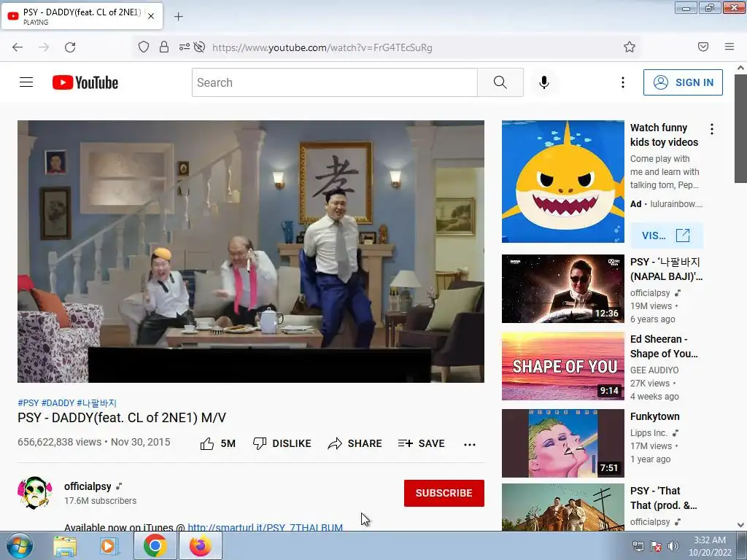Screen dimensions: 747x560
Task: Open the Funkytown video thumbnail
Action: [x=562, y=443]
